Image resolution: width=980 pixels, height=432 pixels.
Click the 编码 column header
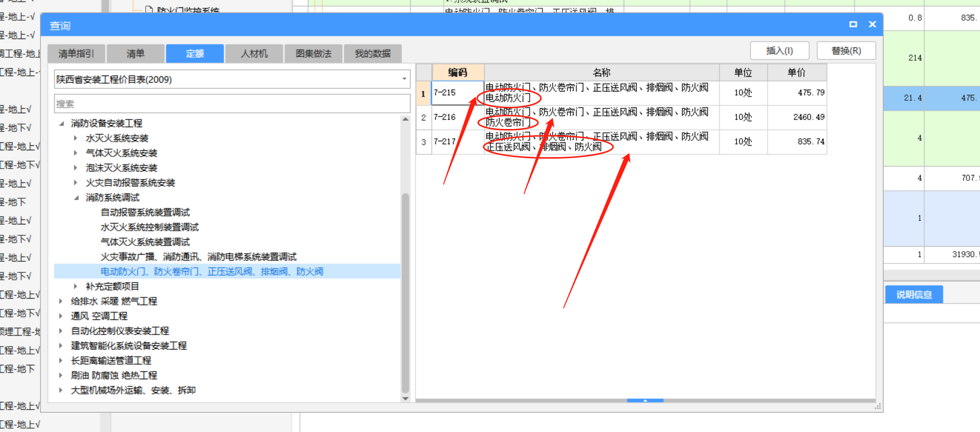[x=458, y=73]
